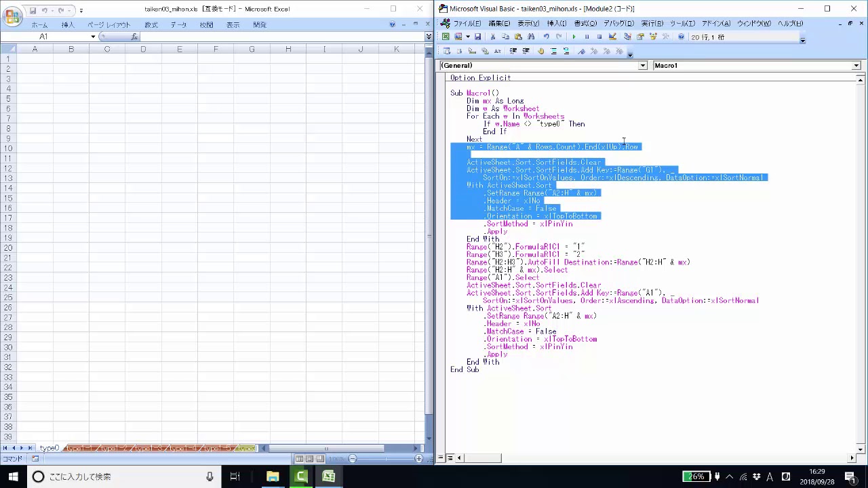Toggle breakpoint using the hand icon

[x=540, y=52]
